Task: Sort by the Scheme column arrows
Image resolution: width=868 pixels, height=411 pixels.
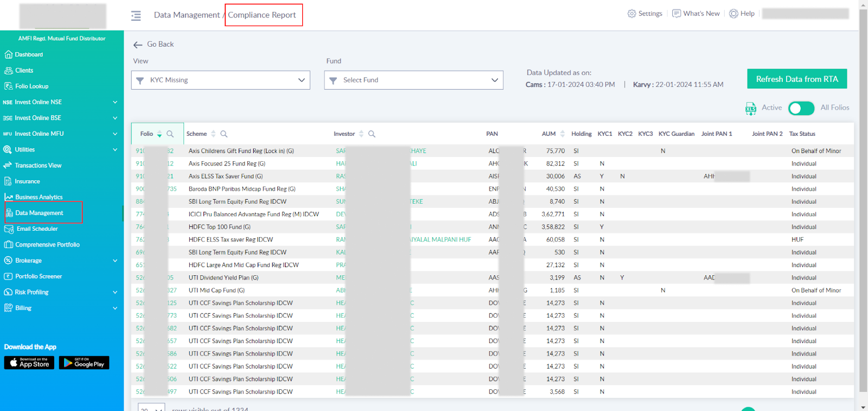Action: [213, 134]
